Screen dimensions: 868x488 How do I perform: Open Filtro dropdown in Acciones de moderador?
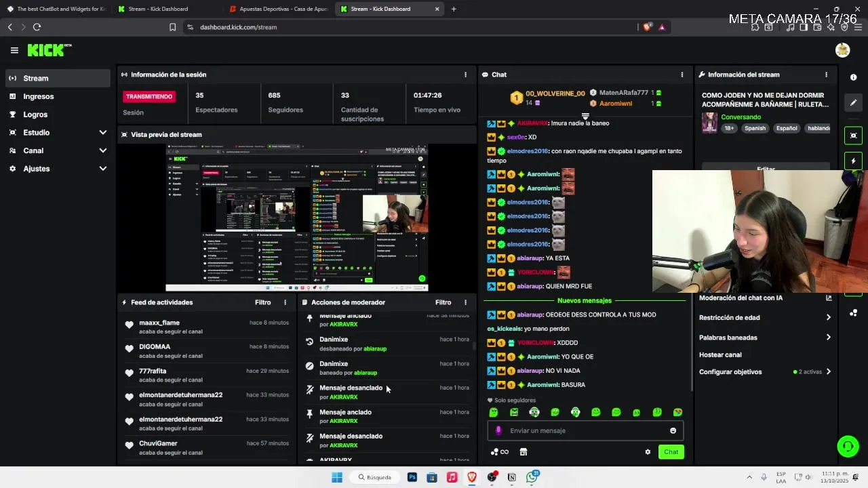(443, 302)
